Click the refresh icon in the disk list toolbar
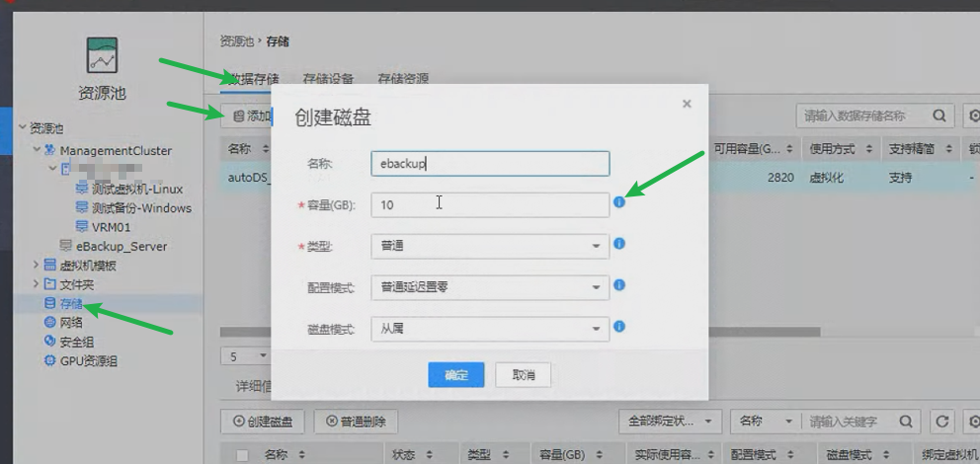Viewport: 980px width, 464px height. coord(941,422)
